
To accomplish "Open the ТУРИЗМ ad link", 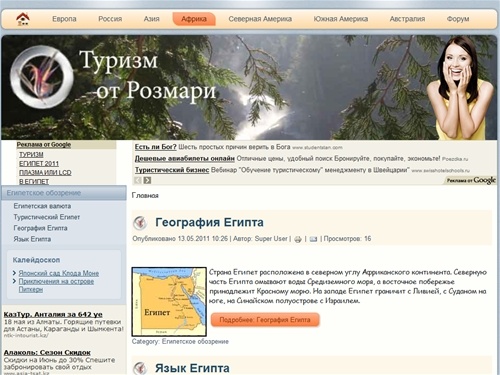I will coord(31,155).
